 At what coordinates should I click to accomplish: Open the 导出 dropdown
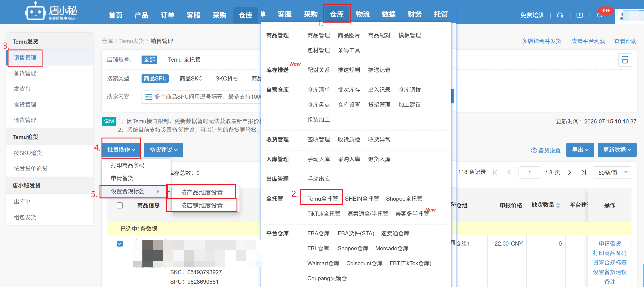coord(580,150)
